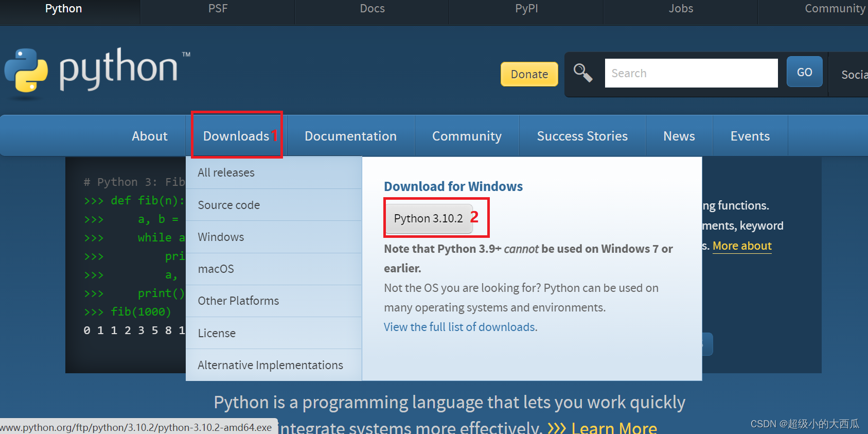Select Source code in Downloads menu
Viewport: 868px width, 434px height.
point(274,205)
